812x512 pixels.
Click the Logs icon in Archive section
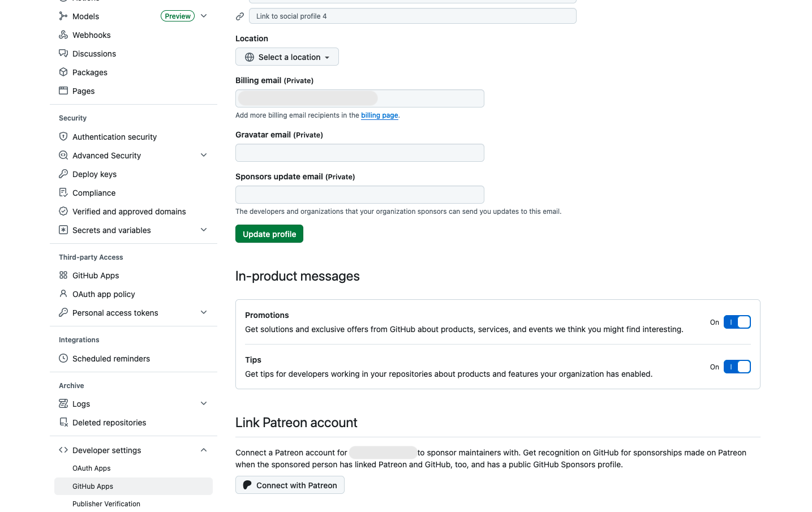[x=63, y=403]
